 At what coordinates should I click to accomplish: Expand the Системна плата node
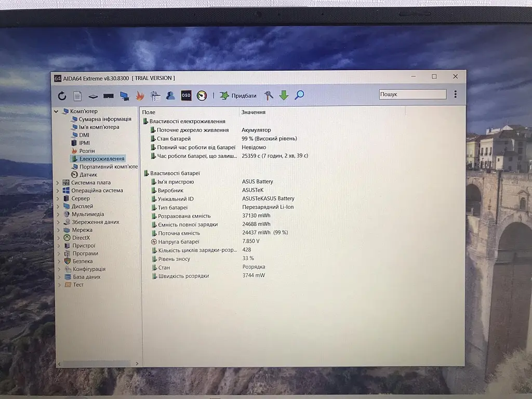pos(58,183)
